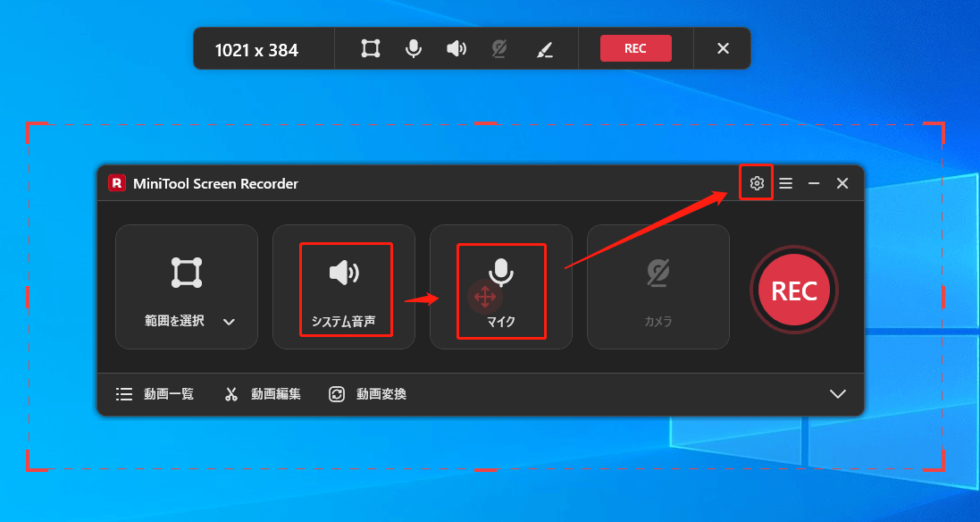Toggle マイク microphone recording on
The height and width of the screenshot is (522, 980).
(501, 288)
